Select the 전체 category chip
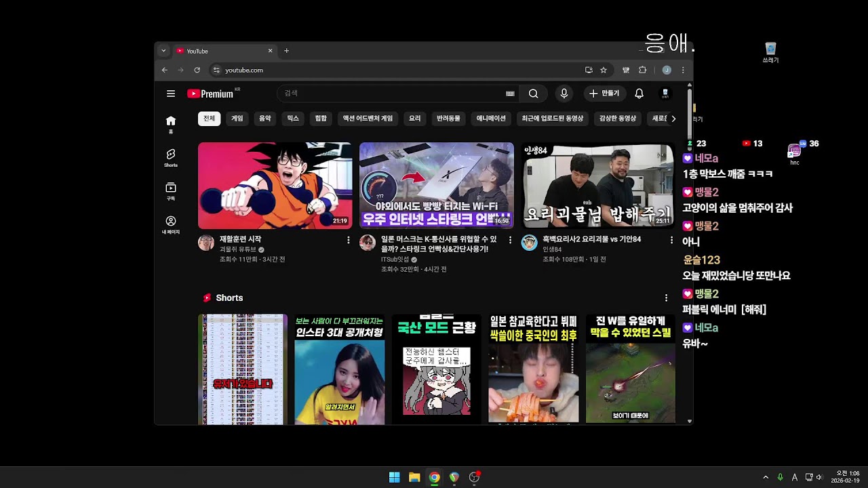The height and width of the screenshot is (488, 868). [x=209, y=119]
